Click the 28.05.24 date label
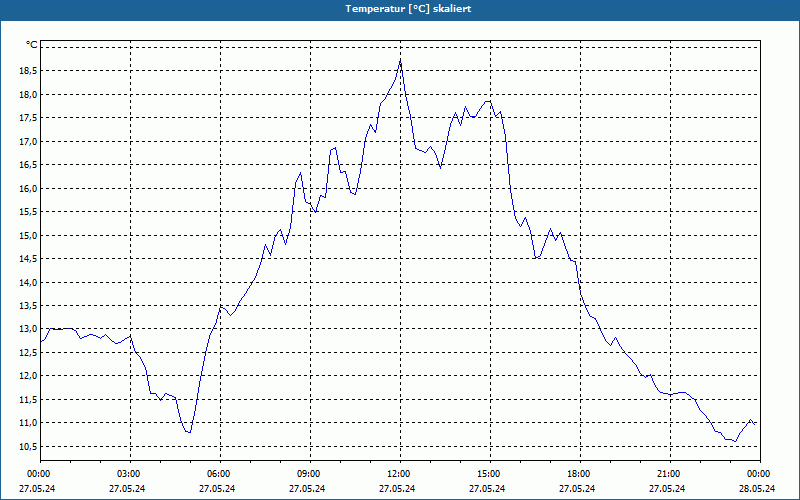Image resolution: width=800 pixels, height=500 pixels. pyautogui.click(x=757, y=488)
